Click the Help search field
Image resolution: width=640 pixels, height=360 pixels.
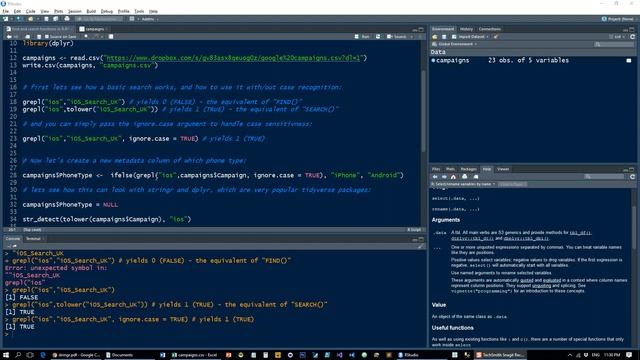point(604,177)
